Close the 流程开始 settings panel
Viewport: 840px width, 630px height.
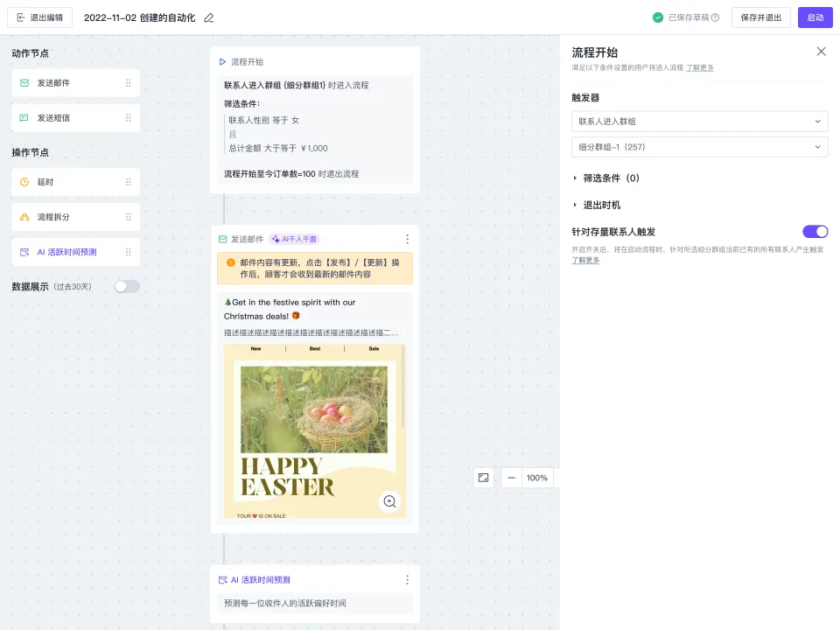pyautogui.click(x=821, y=52)
